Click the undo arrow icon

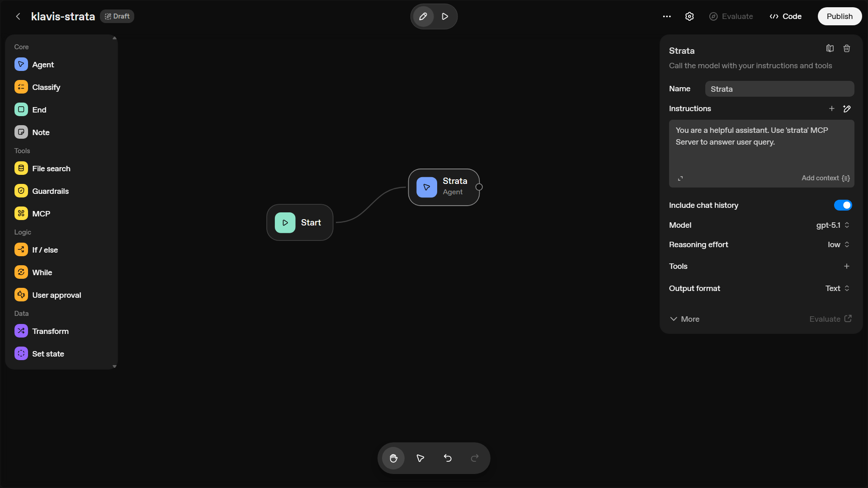[x=448, y=458]
